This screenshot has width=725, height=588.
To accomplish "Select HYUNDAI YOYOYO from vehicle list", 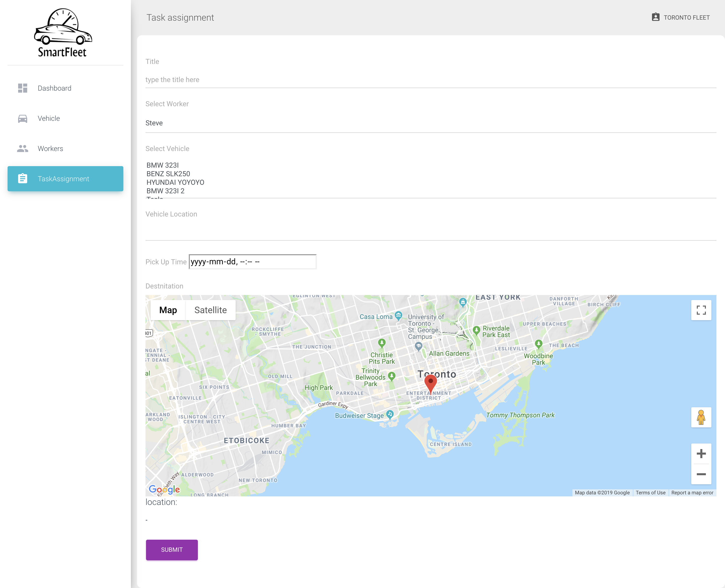I will pyautogui.click(x=175, y=182).
